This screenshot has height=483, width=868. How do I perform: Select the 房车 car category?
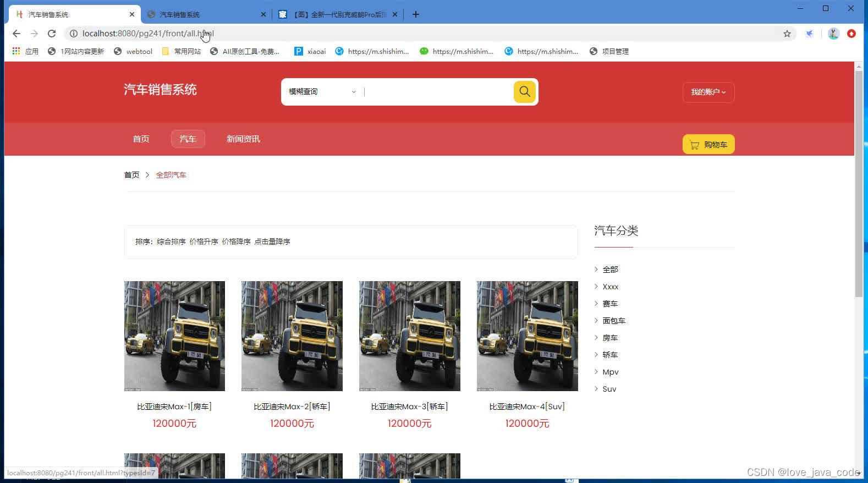click(610, 338)
